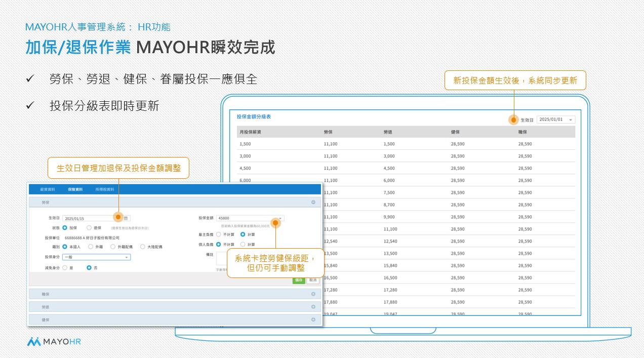The image size is (644, 358).
Task: Click the green 儲存 button
Action: pyautogui.click(x=299, y=280)
